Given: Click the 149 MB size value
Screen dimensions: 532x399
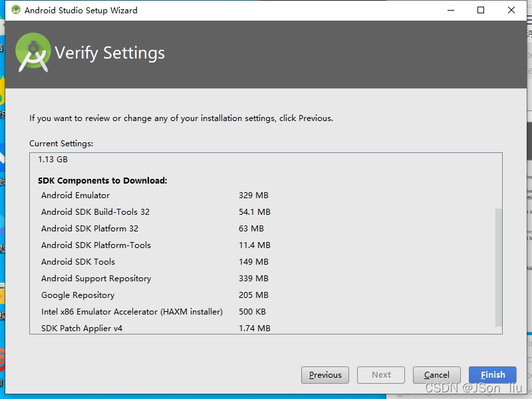Looking at the screenshot, I should [x=253, y=261].
